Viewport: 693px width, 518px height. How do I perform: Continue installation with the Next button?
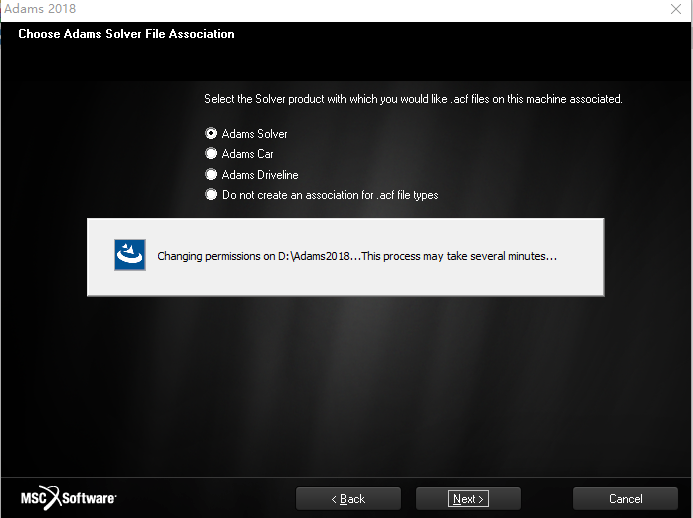[468, 499]
